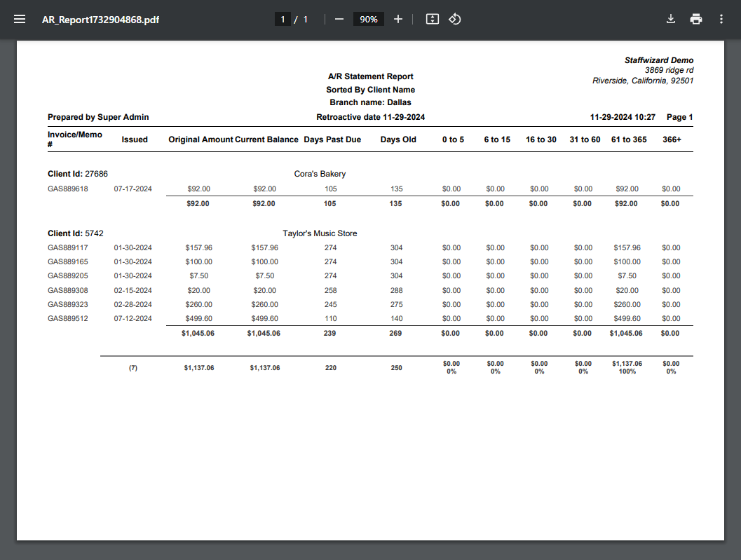Click the total invoice count (7)
The width and height of the screenshot is (741, 560).
(x=133, y=368)
